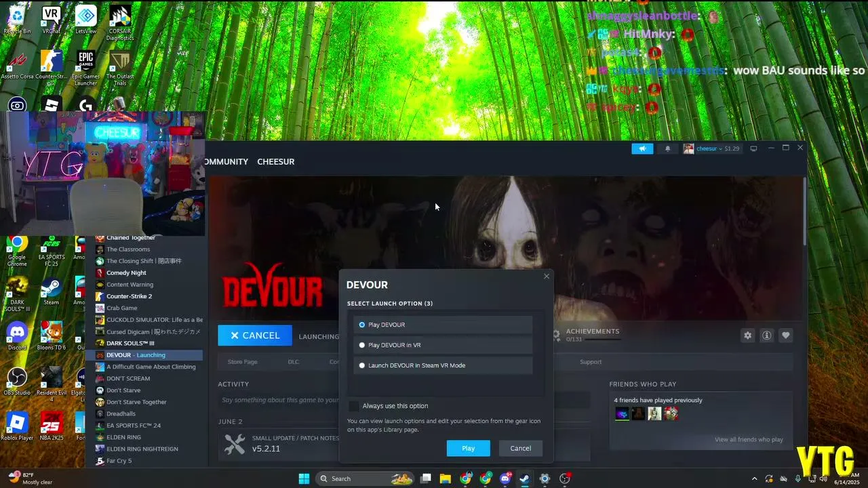Launch VRChat from the desktop
The width and height of the screenshot is (868, 488).
51,19
